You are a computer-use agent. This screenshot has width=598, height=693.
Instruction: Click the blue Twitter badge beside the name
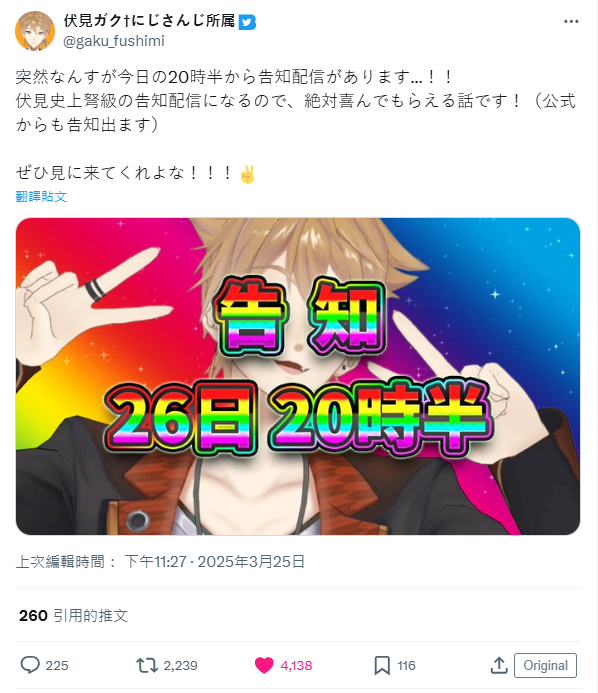pyautogui.click(x=247, y=22)
